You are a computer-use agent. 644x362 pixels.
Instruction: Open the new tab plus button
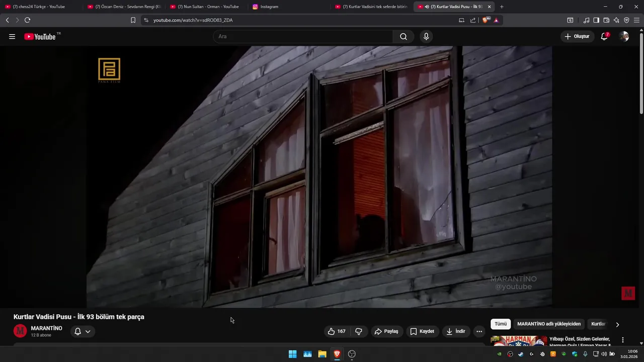tap(502, 7)
